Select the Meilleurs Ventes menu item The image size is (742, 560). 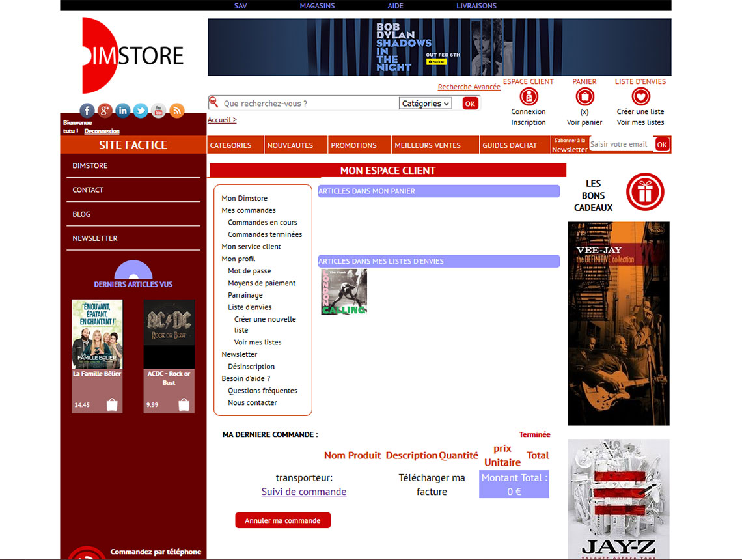point(428,145)
